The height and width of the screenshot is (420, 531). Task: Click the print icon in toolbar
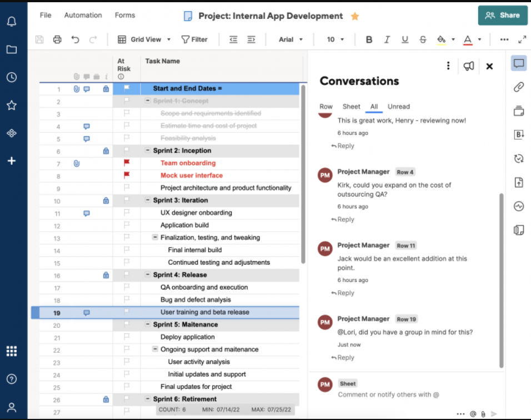pyautogui.click(x=57, y=39)
